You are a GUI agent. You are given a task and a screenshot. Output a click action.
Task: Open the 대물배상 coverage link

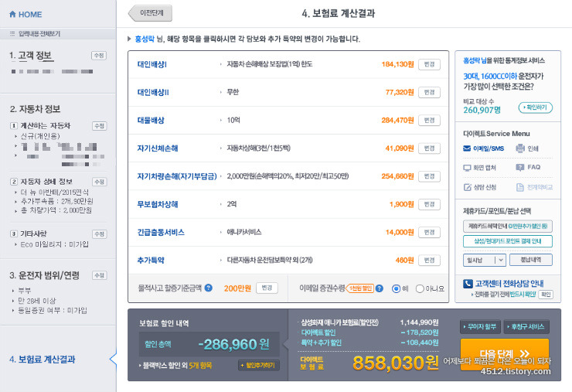point(151,120)
